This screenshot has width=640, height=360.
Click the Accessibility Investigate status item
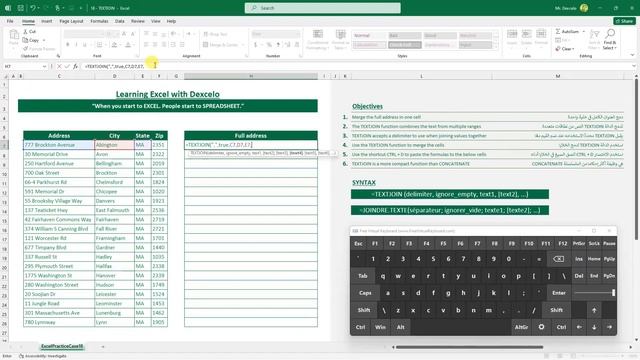pos(43,356)
